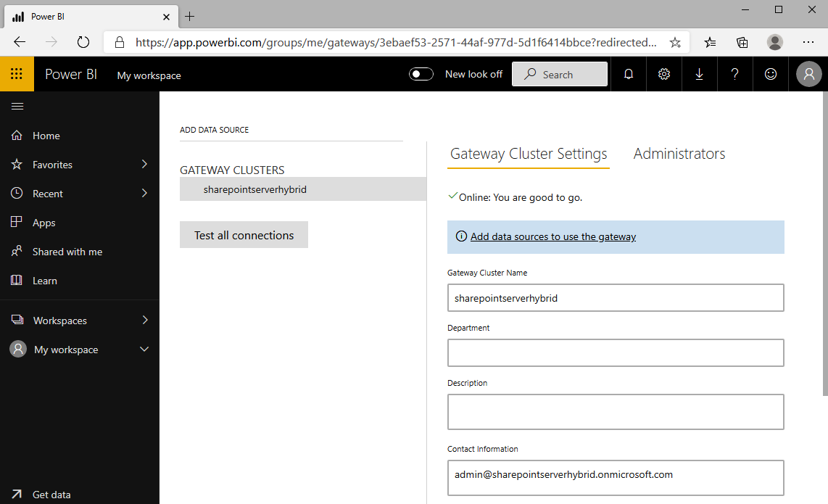The image size is (828, 504).
Task: Click the My workspace sidebar avatar
Action: coord(18,350)
